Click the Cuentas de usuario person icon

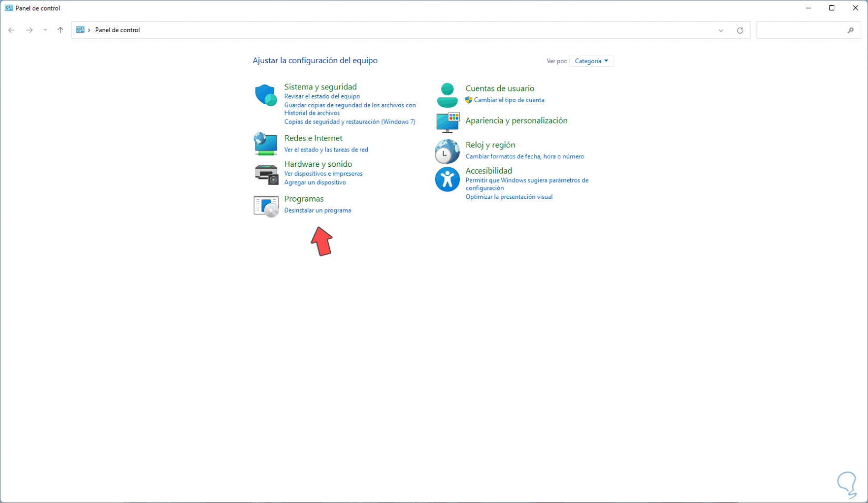coord(447,95)
